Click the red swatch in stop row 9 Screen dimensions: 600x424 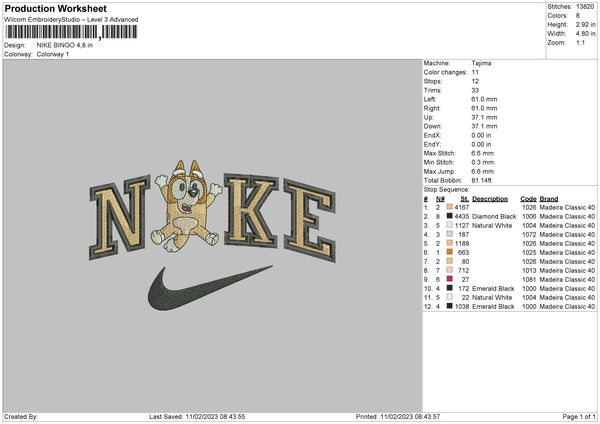coord(450,279)
